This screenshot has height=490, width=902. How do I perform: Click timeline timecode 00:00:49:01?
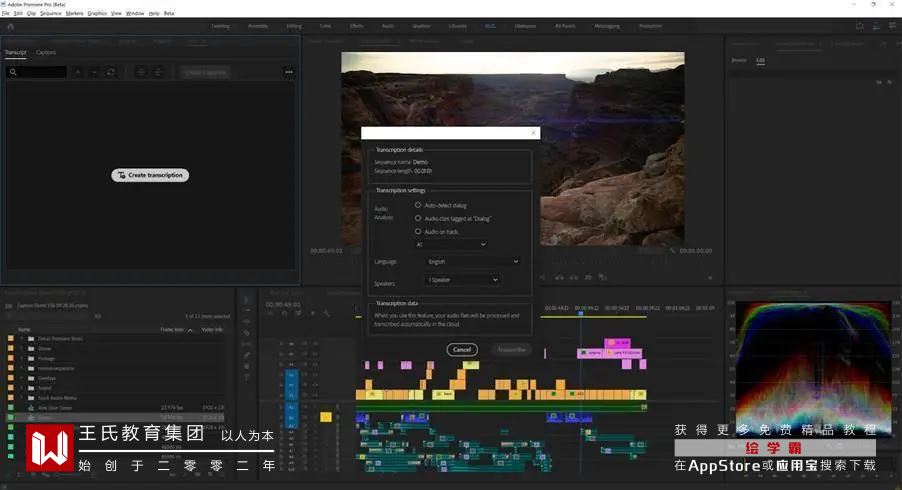pos(283,305)
